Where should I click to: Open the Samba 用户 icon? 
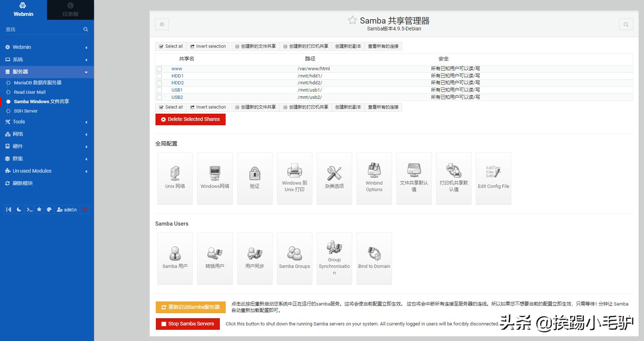tap(175, 258)
